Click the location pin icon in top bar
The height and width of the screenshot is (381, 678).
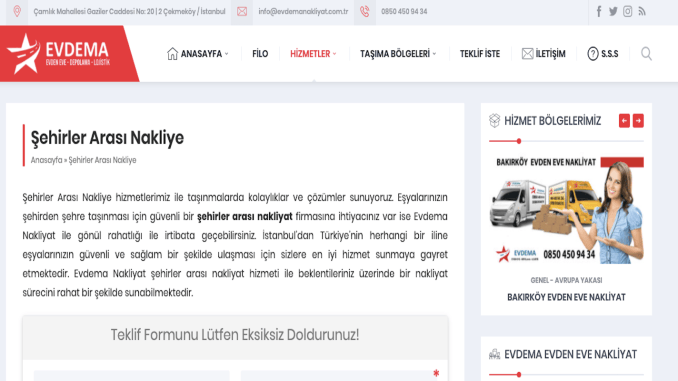(17, 11)
